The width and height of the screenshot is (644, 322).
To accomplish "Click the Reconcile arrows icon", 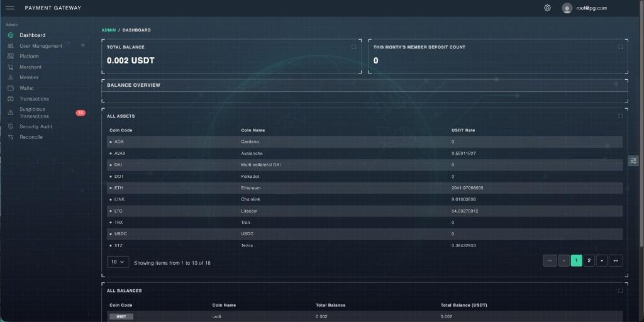I will [x=11, y=137].
